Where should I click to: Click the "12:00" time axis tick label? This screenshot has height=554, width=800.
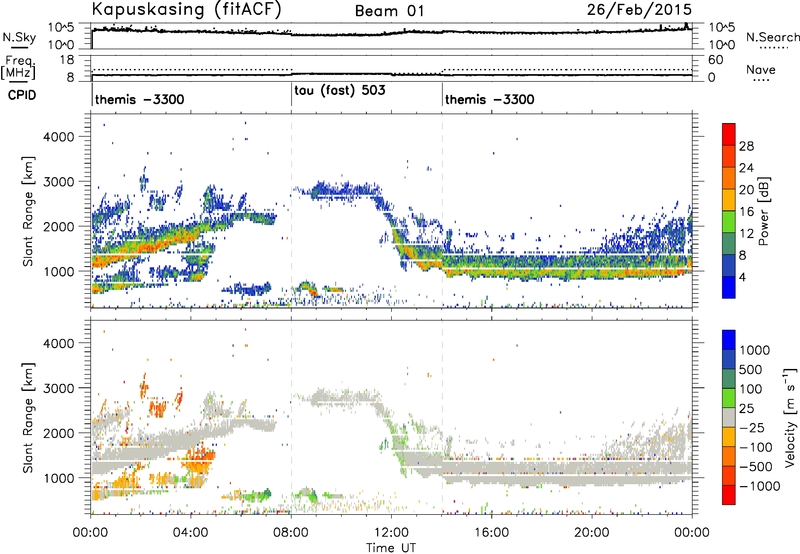(x=391, y=533)
